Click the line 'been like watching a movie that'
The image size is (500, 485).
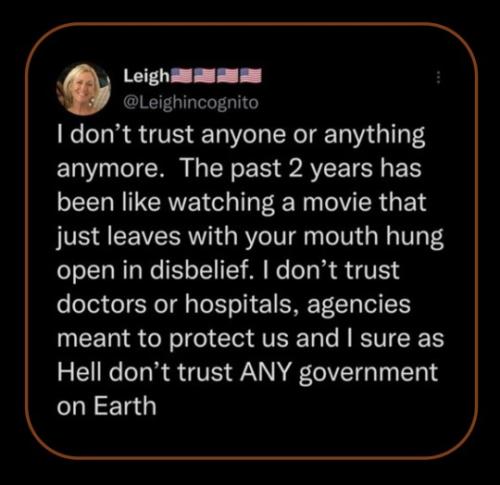(x=242, y=203)
